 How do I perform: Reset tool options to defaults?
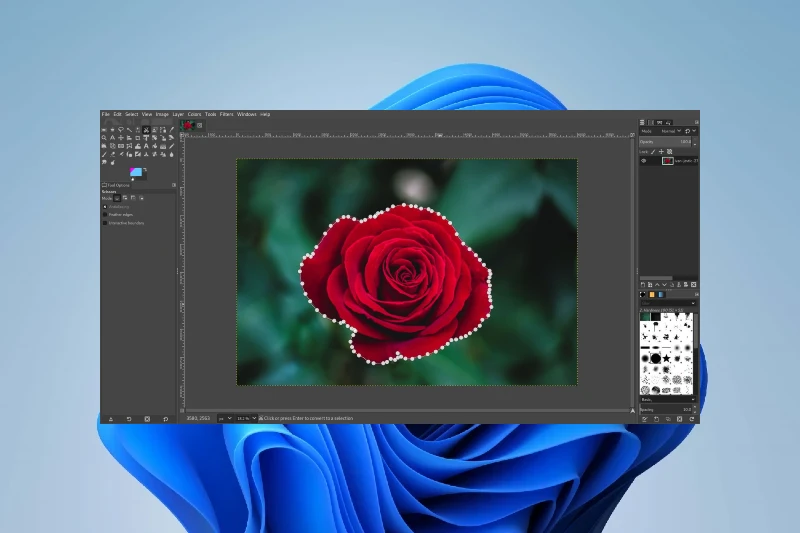tap(165, 419)
